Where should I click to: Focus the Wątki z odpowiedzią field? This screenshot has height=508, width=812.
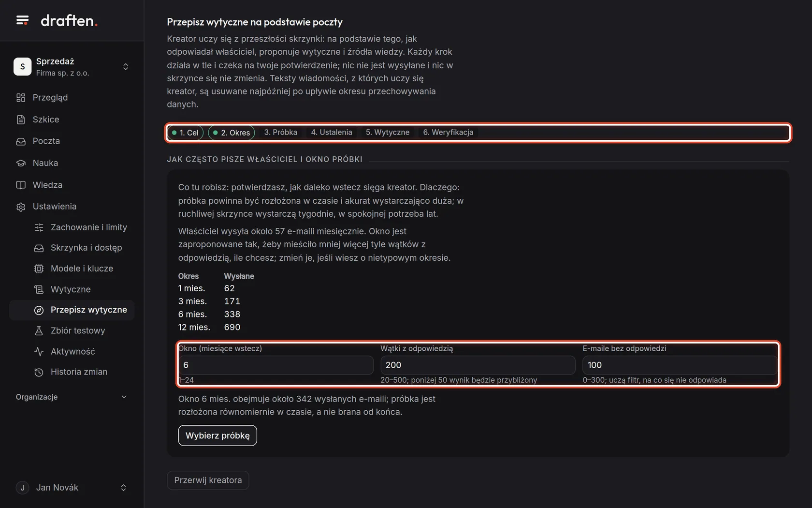click(478, 365)
